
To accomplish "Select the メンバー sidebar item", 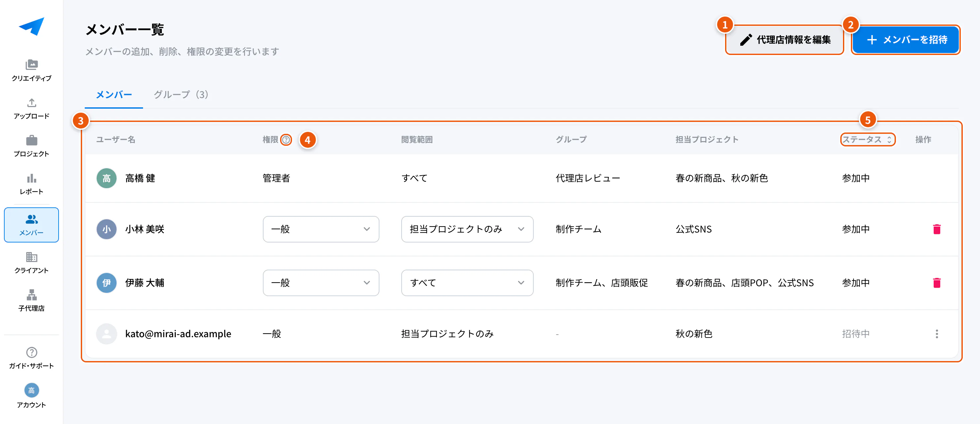I will pyautogui.click(x=31, y=225).
